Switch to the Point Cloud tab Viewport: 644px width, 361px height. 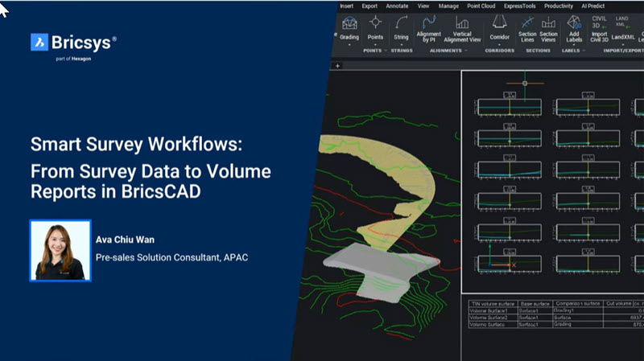tap(481, 6)
